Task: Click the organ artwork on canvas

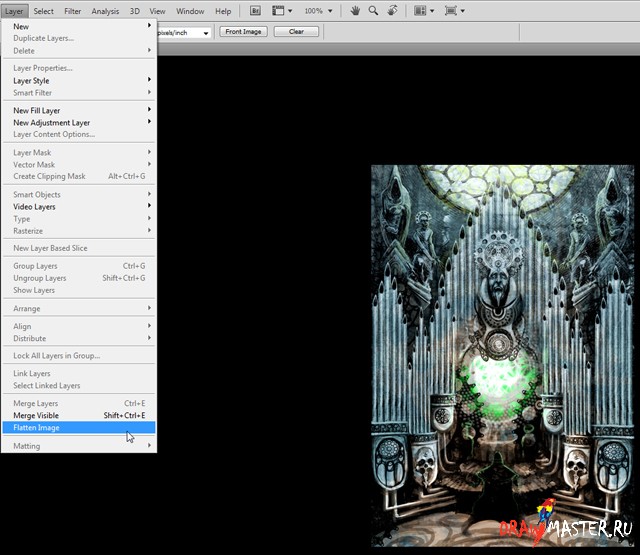Action: pyautogui.click(x=502, y=355)
